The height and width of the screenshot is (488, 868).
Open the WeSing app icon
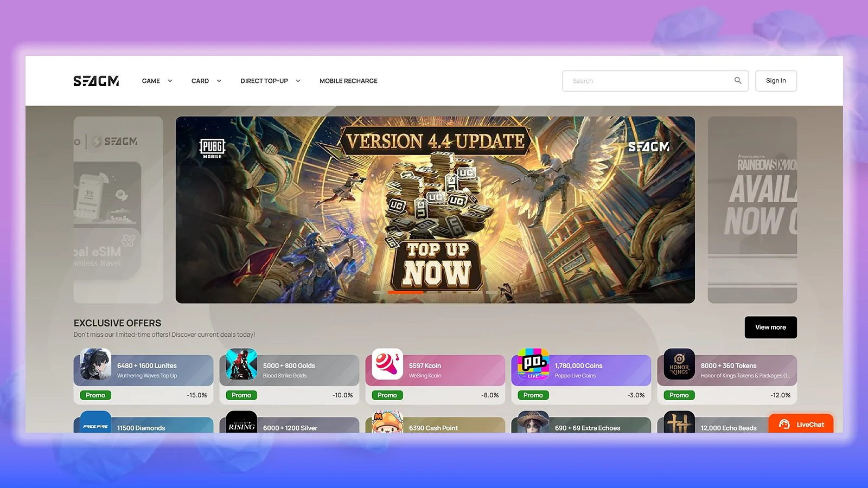(x=387, y=364)
